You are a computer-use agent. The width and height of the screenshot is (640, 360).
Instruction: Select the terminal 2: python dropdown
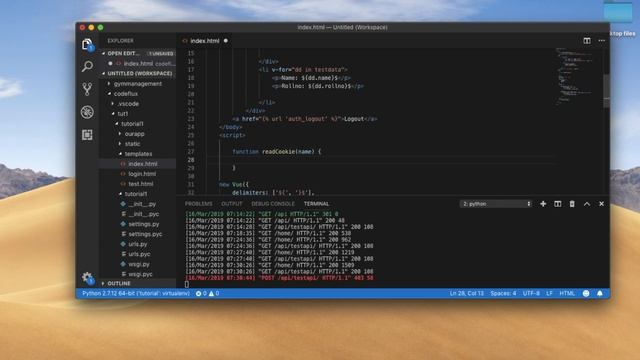click(x=496, y=204)
